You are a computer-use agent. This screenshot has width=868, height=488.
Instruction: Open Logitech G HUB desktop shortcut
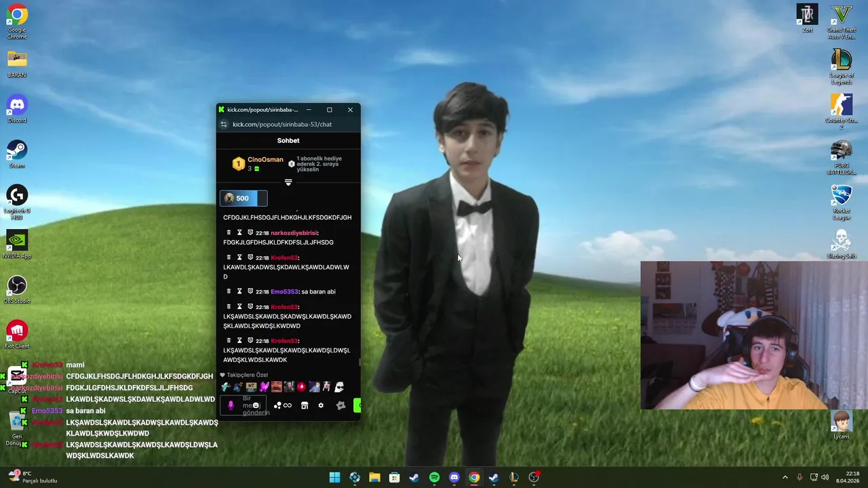[17, 202]
